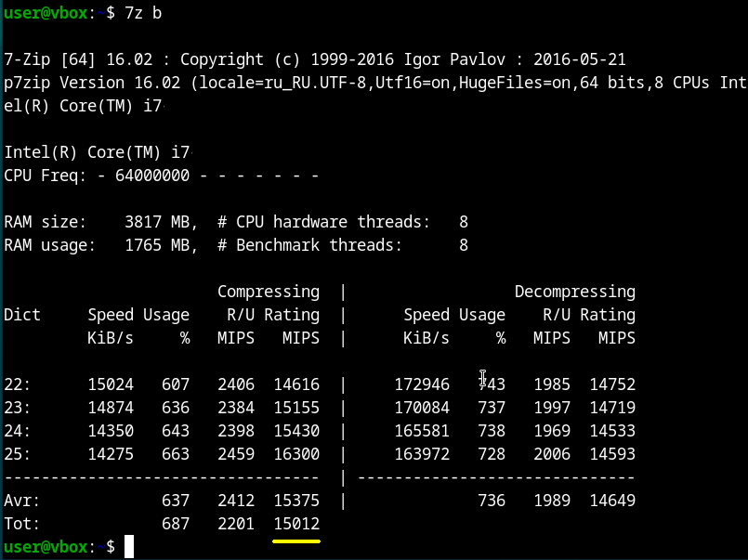
Task: Click the "Avr:" row label
Action: [22, 501]
